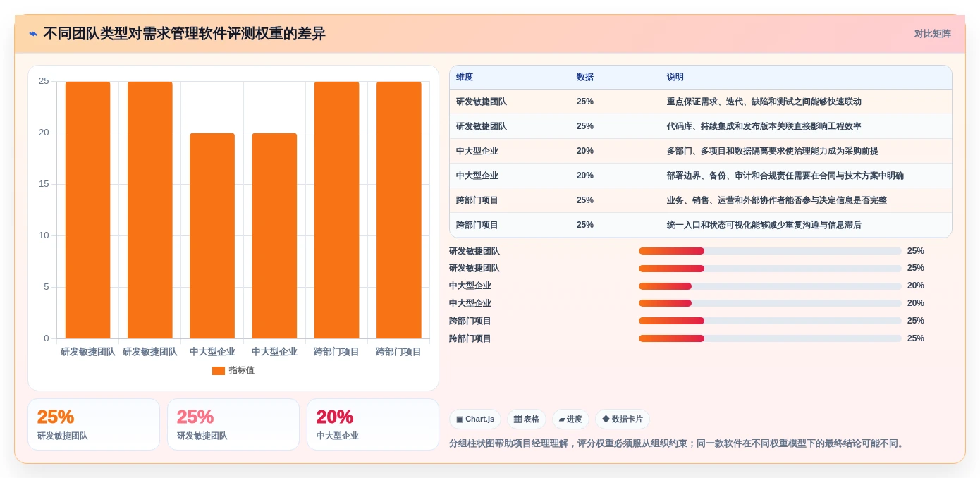Viewport: 980px width, 478px height.
Task: Click the pink 25% 研发敏捷团队 stat card
Action: pos(233,424)
